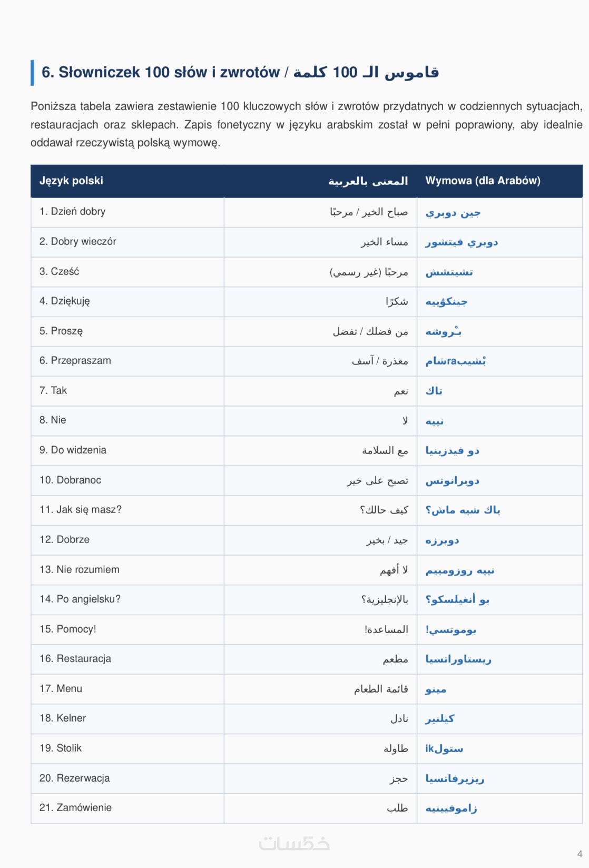
Task: Select the "Język polski" column header
Action: coord(71,181)
